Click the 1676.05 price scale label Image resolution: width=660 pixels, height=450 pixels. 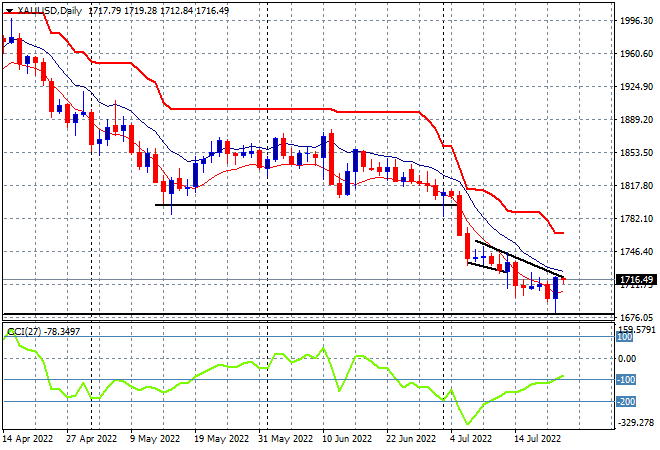pyautogui.click(x=637, y=317)
